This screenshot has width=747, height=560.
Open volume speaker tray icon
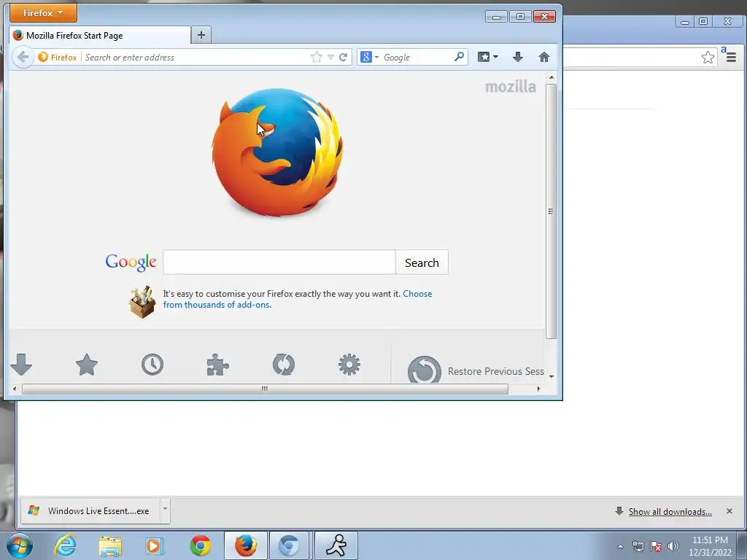[x=673, y=546]
